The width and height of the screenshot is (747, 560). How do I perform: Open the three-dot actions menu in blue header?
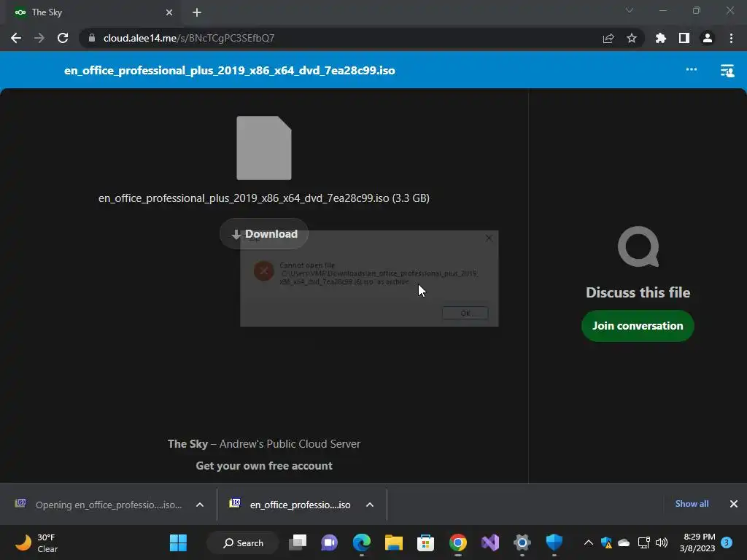pos(692,69)
